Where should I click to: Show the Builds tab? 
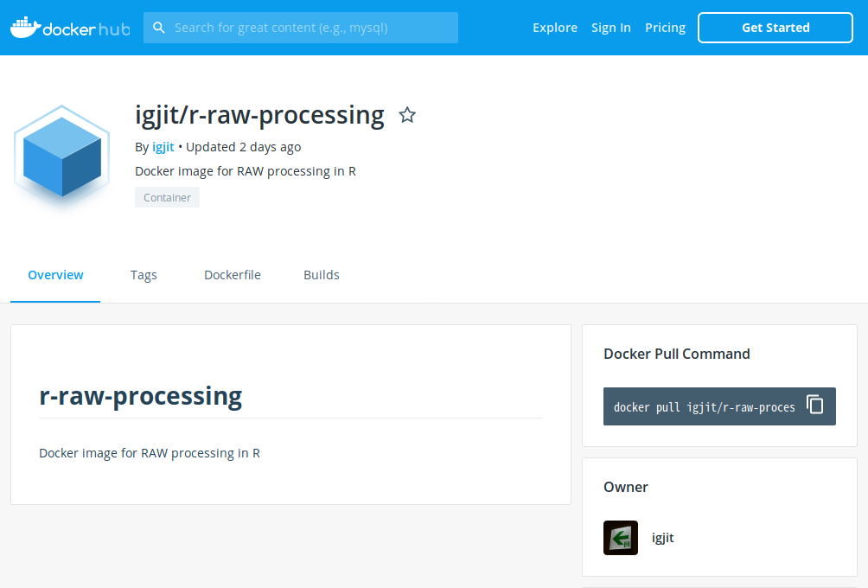pos(321,275)
